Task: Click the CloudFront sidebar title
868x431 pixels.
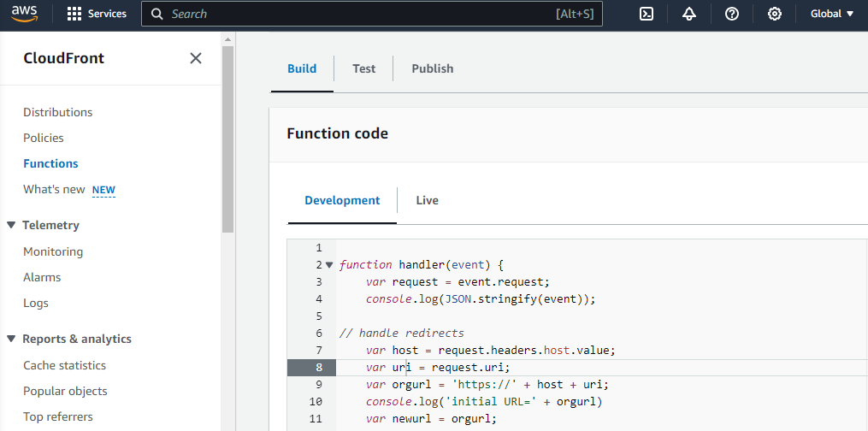Action: pos(63,58)
